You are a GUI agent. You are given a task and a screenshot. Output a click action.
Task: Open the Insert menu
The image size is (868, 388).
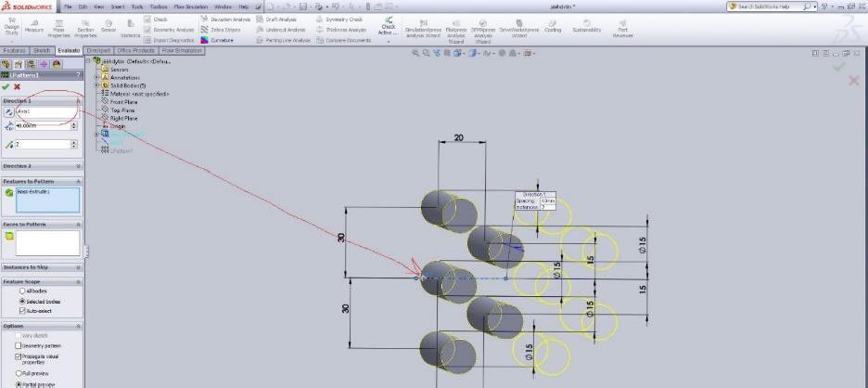(118, 6)
